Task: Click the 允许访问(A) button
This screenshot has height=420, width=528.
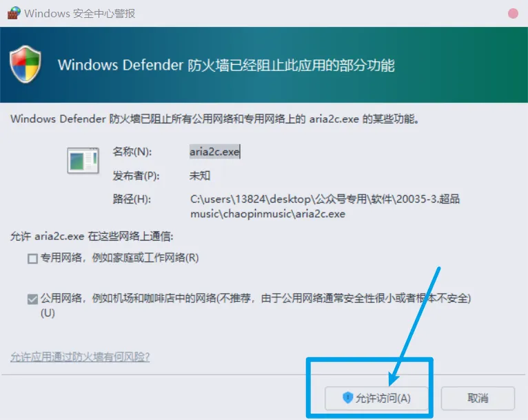Action: 376,398
